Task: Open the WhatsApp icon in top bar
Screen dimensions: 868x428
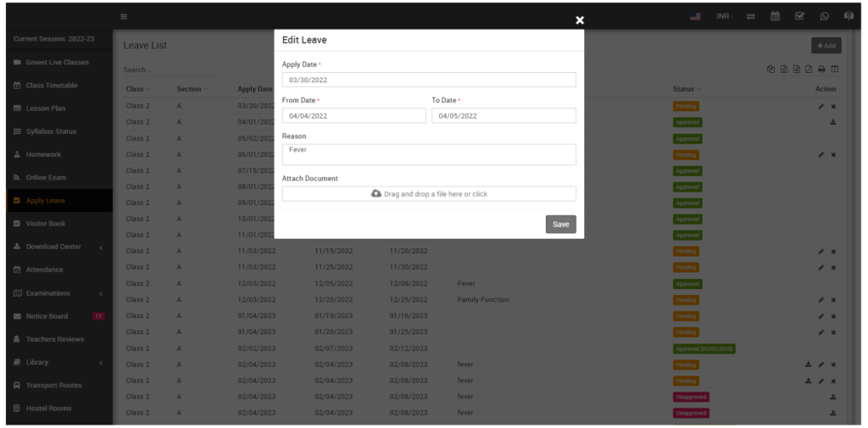Action: click(x=824, y=16)
